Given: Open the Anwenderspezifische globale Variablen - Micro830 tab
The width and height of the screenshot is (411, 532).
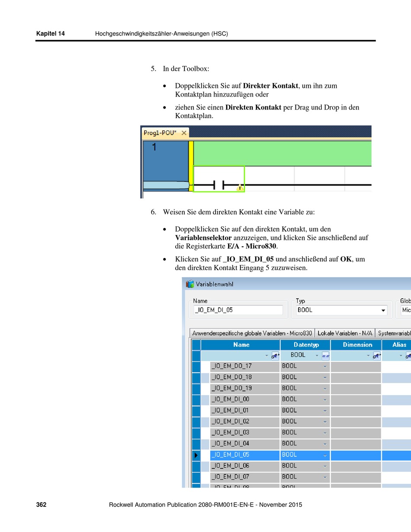Looking at the screenshot, I should [x=252, y=333].
